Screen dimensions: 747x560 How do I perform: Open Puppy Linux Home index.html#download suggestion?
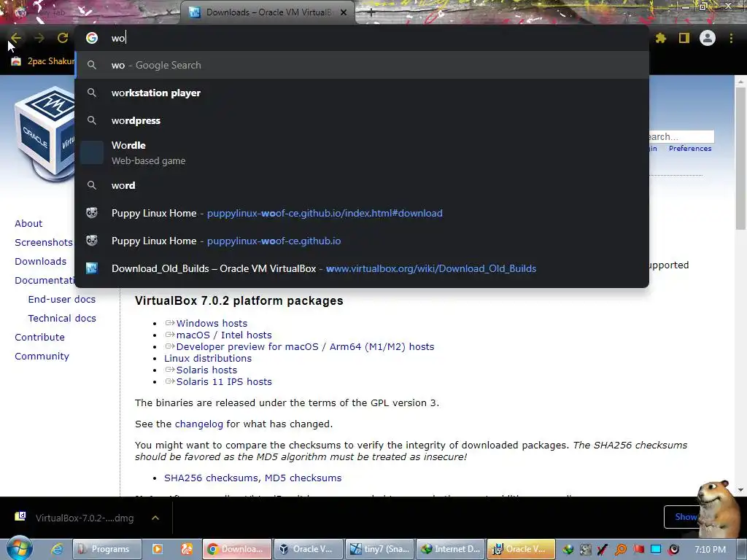coord(362,213)
